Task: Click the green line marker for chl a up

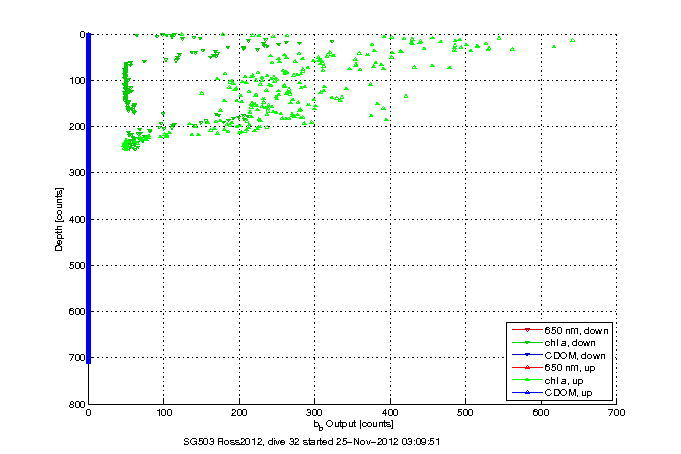Action: pyautogui.click(x=527, y=380)
